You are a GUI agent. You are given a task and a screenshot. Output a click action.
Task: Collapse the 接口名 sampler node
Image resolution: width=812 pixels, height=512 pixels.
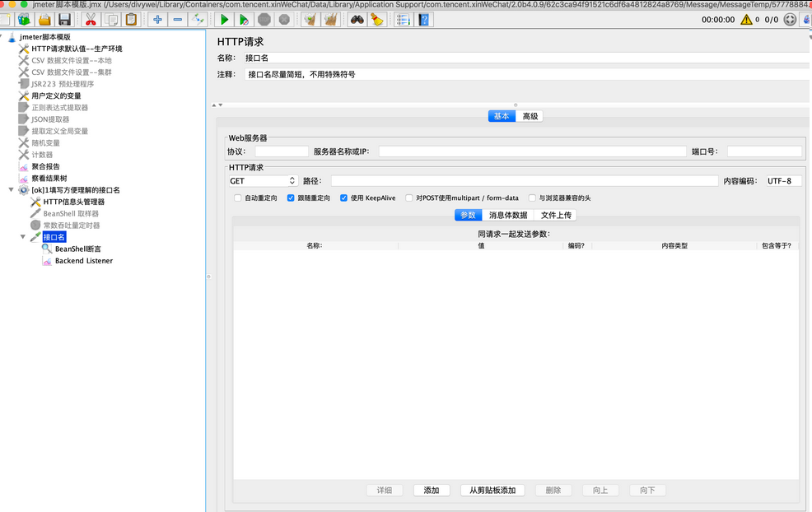pyautogui.click(x=23, y=237)
